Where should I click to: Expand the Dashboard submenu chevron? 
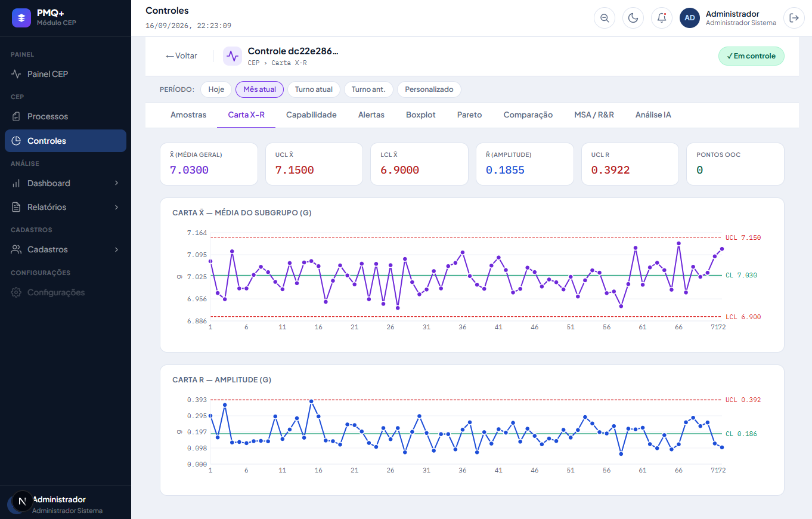(117, 183)
